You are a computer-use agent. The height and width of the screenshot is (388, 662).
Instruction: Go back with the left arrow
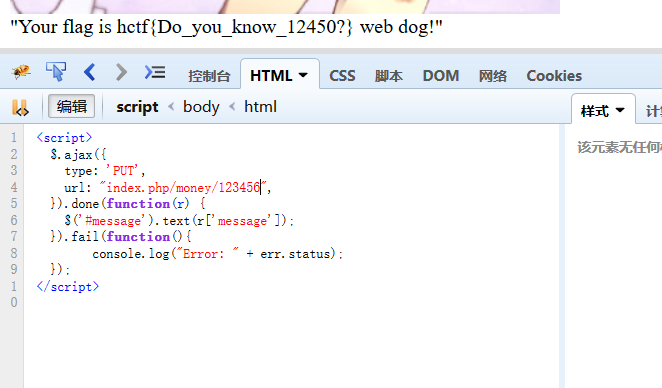[x=90, y=72]
